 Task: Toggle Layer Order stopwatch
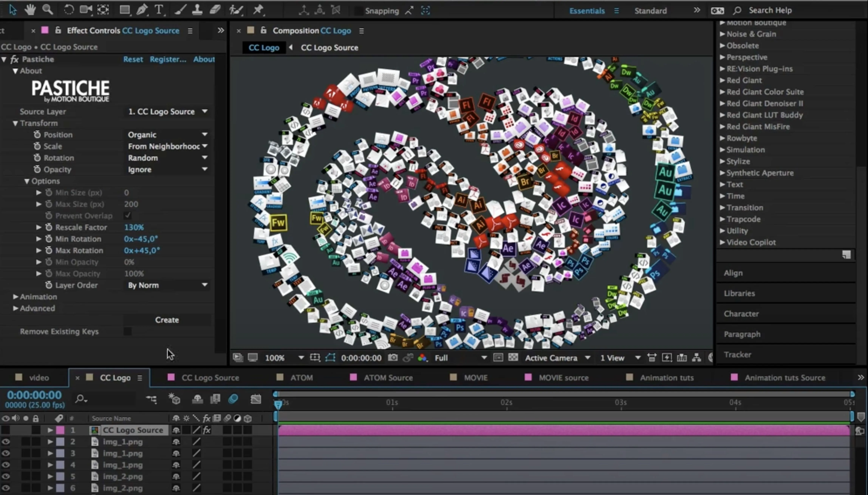click(x=49, y=285)
